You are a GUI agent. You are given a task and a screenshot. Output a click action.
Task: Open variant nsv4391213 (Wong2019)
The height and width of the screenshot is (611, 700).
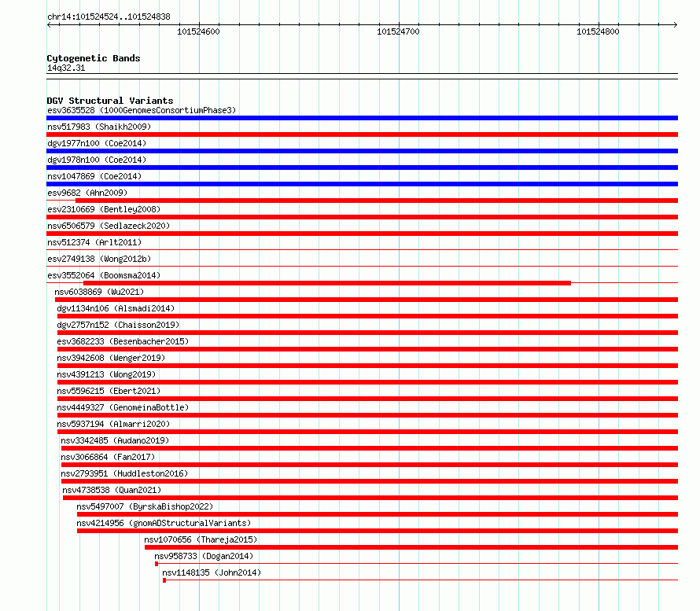[x=106, y=374]
